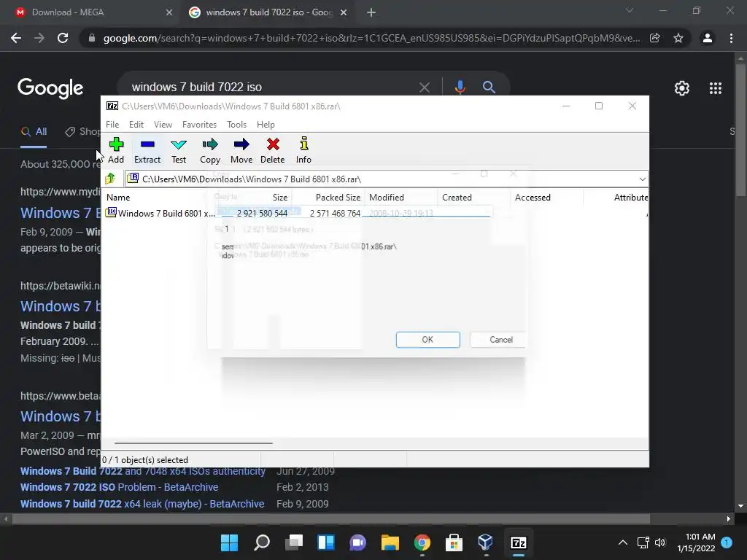Open a new Chrome tab
747x560 pixels.
pos(371,12)
